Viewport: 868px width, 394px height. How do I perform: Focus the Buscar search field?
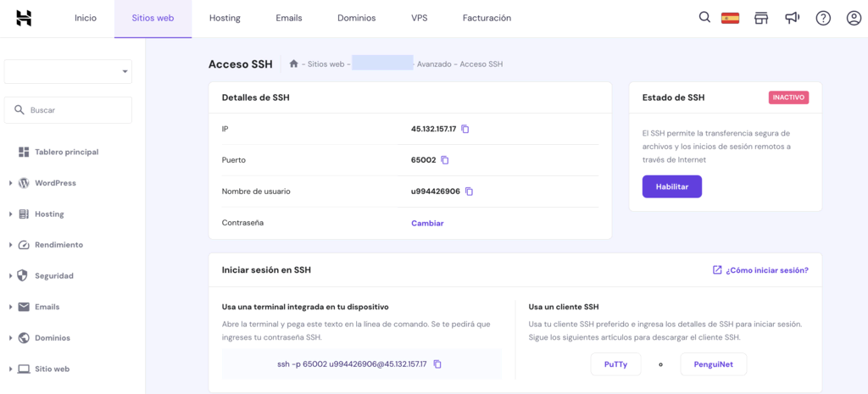click(x=76, y=110)
